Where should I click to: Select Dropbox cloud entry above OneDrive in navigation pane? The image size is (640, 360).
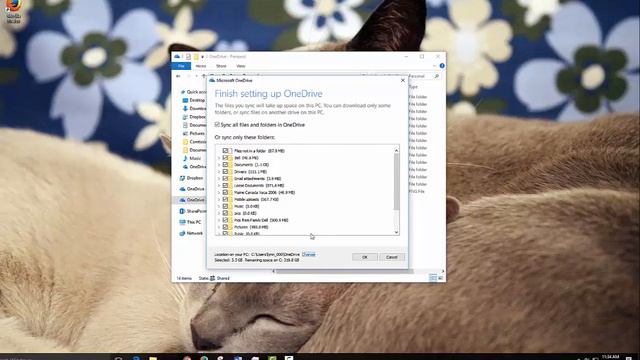coord(191,178)
